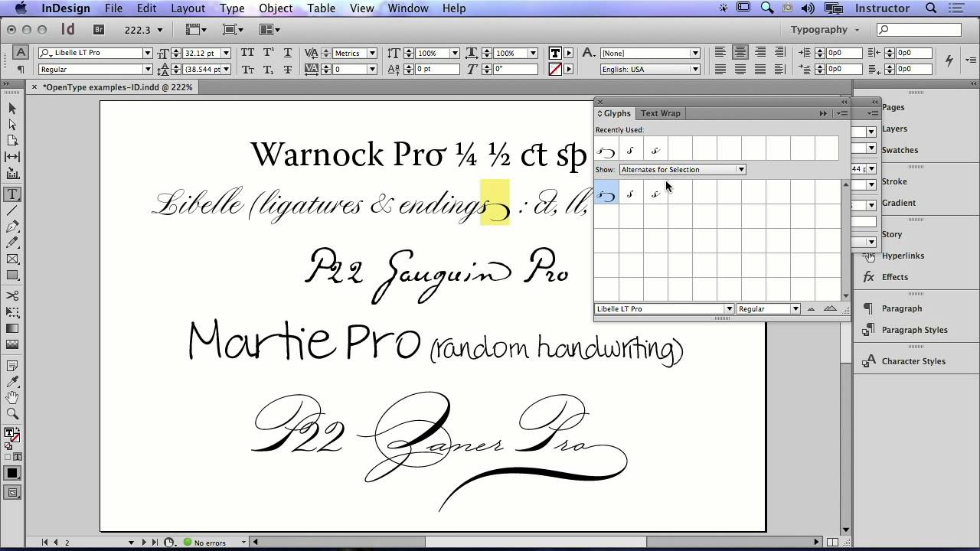This screenshot has height=551, width=980.
Task: Click the workspace search input field
Action: point(919,30)
